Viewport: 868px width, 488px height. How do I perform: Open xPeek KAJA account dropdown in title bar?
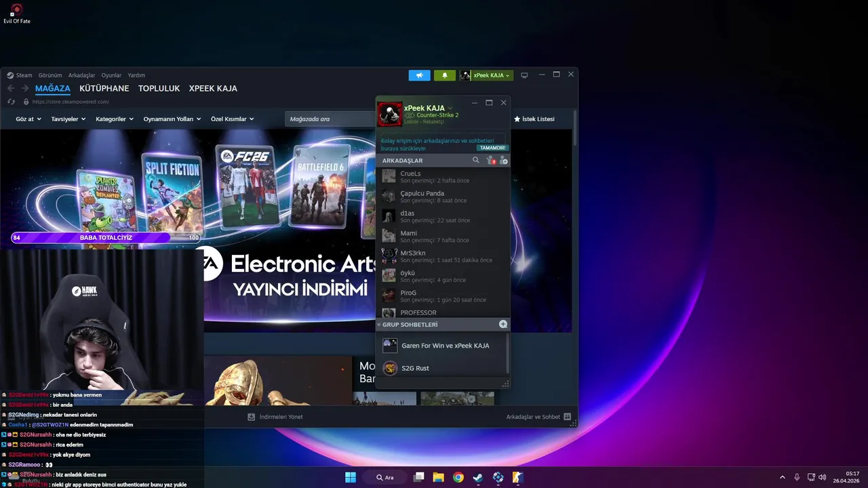486,75
